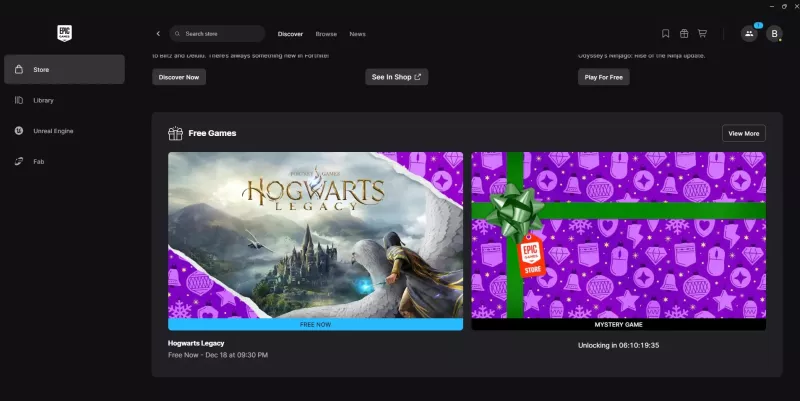Open the friends list icon
The width and height of the screenshot is (800, 401).
click(x=749, y=34)
